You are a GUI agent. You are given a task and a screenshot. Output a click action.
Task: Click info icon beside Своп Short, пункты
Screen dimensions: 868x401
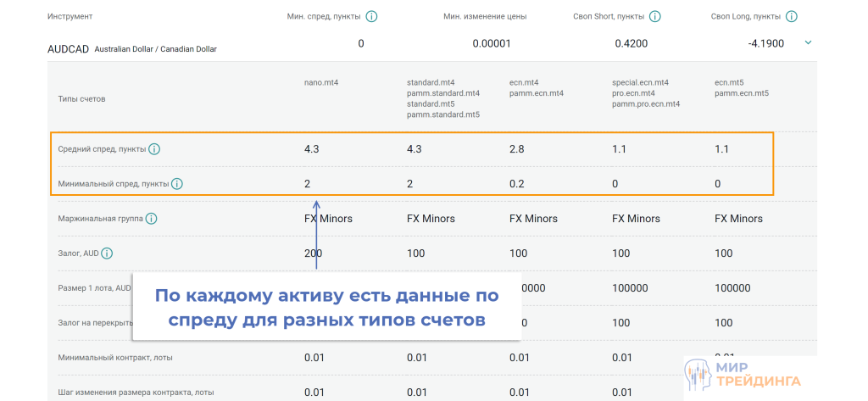pos(654,16)
